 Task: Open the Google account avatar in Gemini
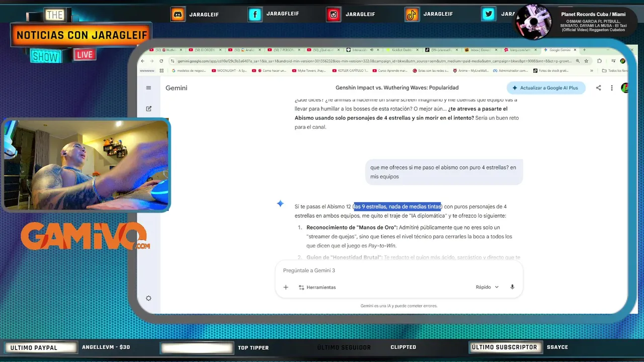pos(625,88)
